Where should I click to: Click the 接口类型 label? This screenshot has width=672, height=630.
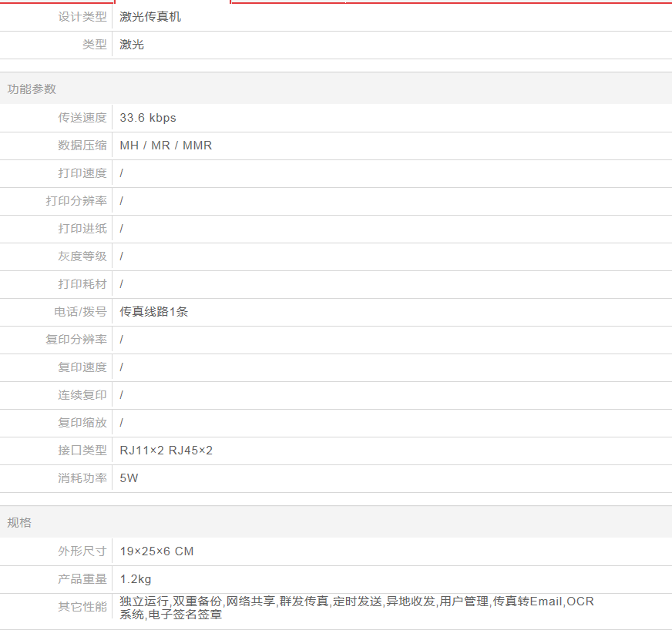82,451
